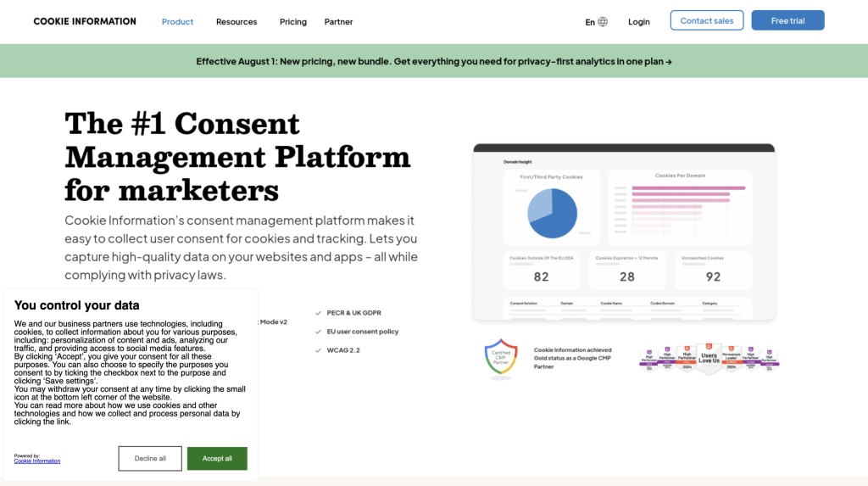
Task: Click the main headline about Consent Management Platform
Action: (x=237, y=157)
